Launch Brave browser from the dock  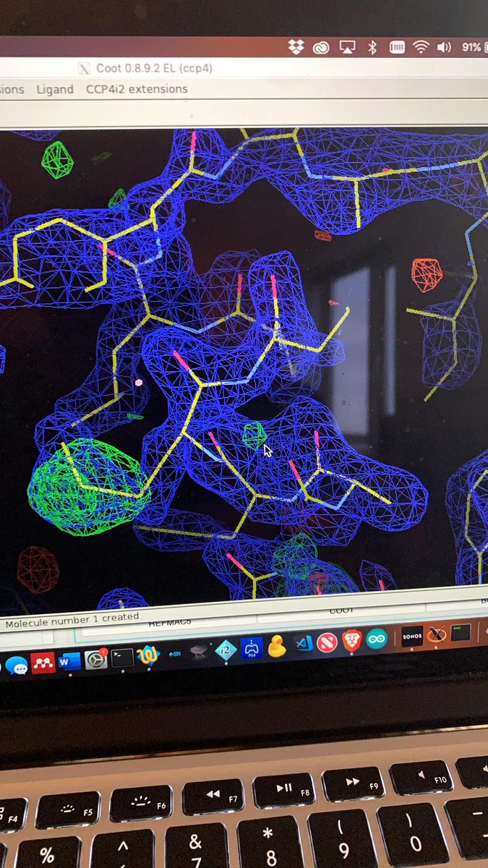tap(351, 639)
